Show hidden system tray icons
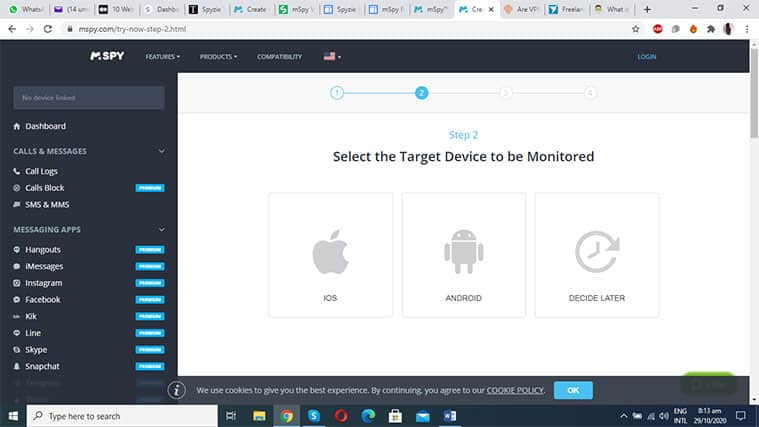The height and width of the screenshot is (427, 759). tap(623, 416)
